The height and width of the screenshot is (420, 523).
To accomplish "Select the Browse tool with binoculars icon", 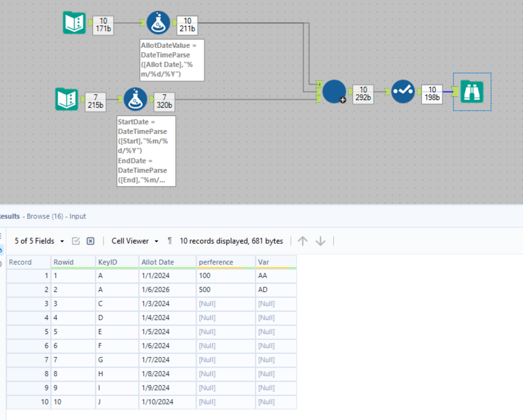I will pyautogui.click(x=472, y=91).
